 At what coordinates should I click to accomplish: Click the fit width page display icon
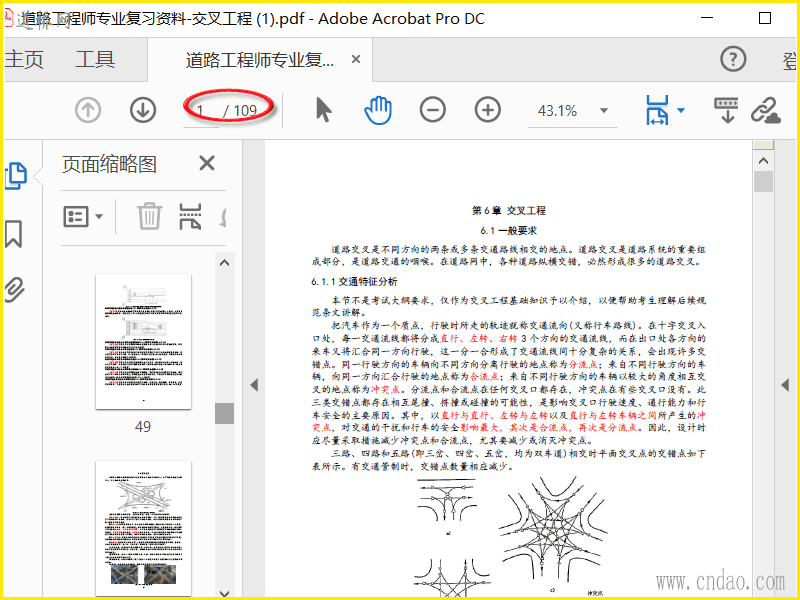point(657,110)
